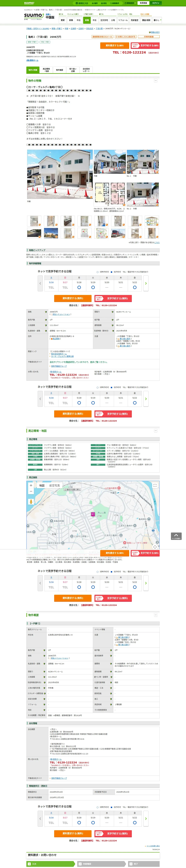Go to the 取り扱い店舗 tab

point(73,70)
